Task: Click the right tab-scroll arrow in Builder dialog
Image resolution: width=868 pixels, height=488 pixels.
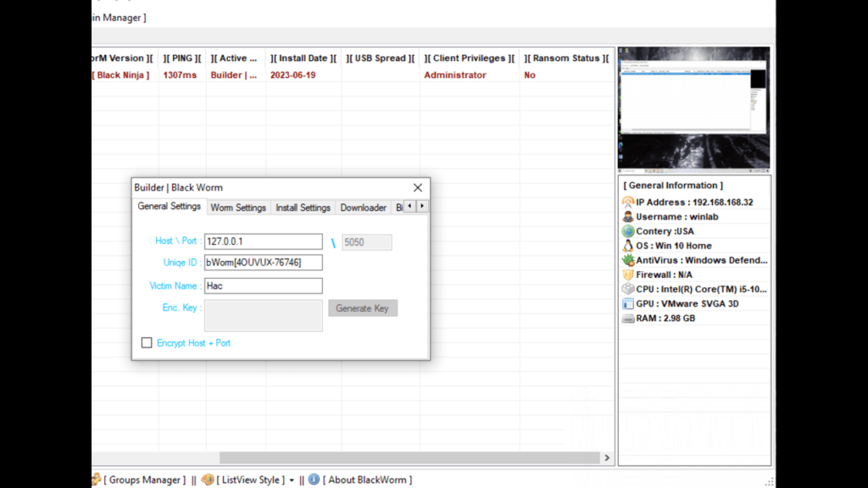Action: click(422, 206)
